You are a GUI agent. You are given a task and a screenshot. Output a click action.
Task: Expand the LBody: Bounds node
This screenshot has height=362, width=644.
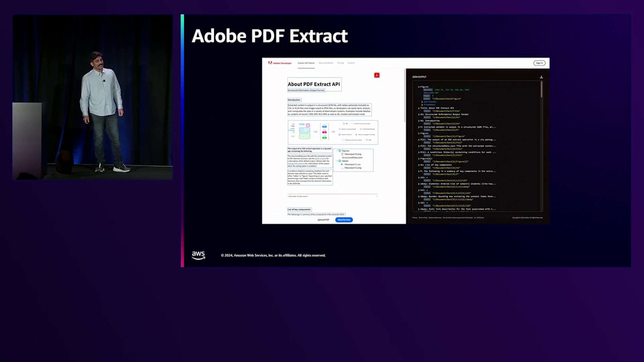pyautogui.click(x=419, y=196)
